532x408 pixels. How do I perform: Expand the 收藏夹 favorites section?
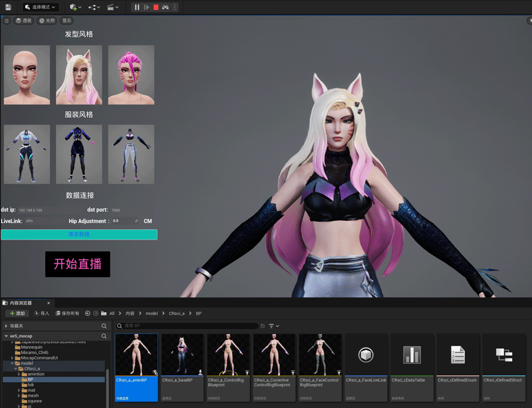(x=6, y=325)
